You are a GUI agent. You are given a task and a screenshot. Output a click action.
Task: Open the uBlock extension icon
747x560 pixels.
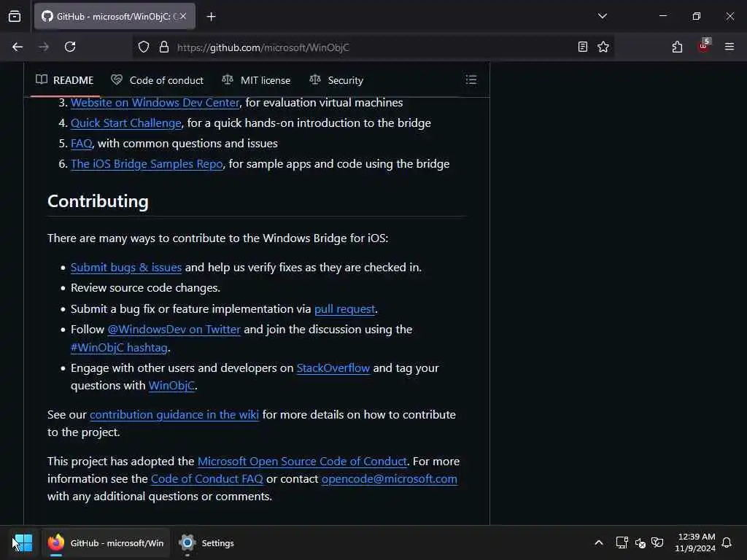coord(704,46)
